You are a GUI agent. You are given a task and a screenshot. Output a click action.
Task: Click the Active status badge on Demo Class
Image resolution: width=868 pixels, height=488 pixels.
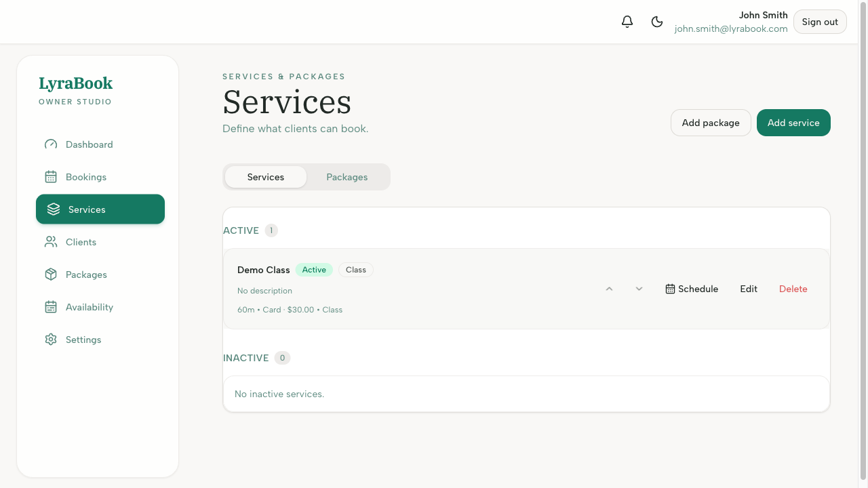coord(313,269)
